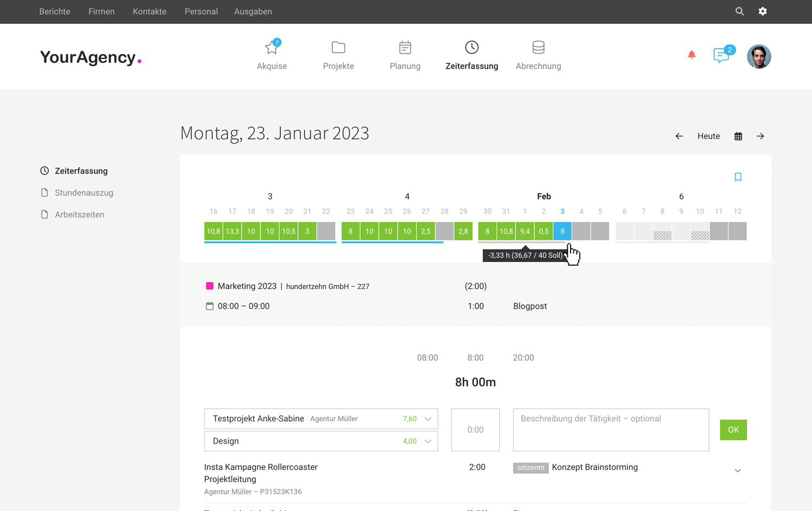The width and height of the screenshot is (812, 511).
Task: Open the settings gear icon
Action: coord(763,11)
